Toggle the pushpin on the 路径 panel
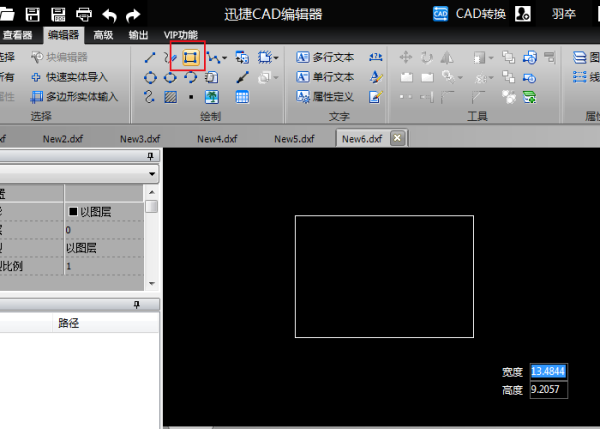Image resolution: width=600 pixels, height=429 pixels. click(x=152, y=304)
